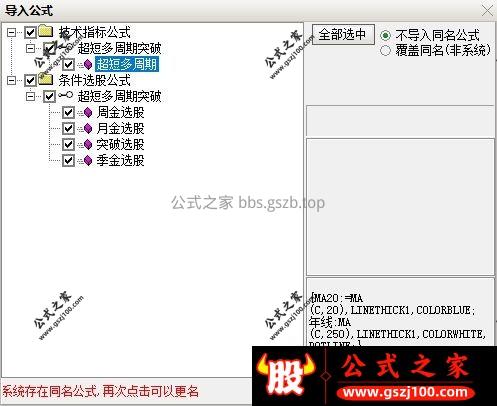Select 超短多周期突破 label under 条件选股公式
Screen dimensions: 497x406
click(x=119, y=96)
